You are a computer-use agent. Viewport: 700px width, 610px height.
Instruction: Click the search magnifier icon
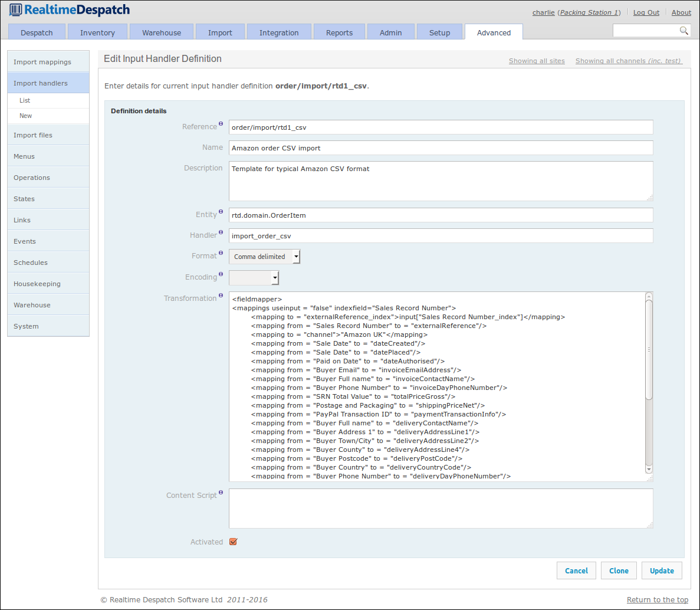tap(683, 30)
